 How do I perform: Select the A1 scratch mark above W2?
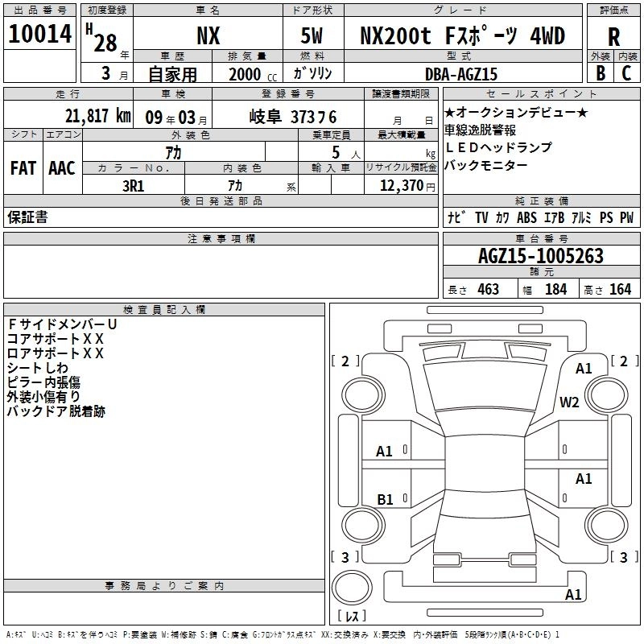tap(584, 369)
